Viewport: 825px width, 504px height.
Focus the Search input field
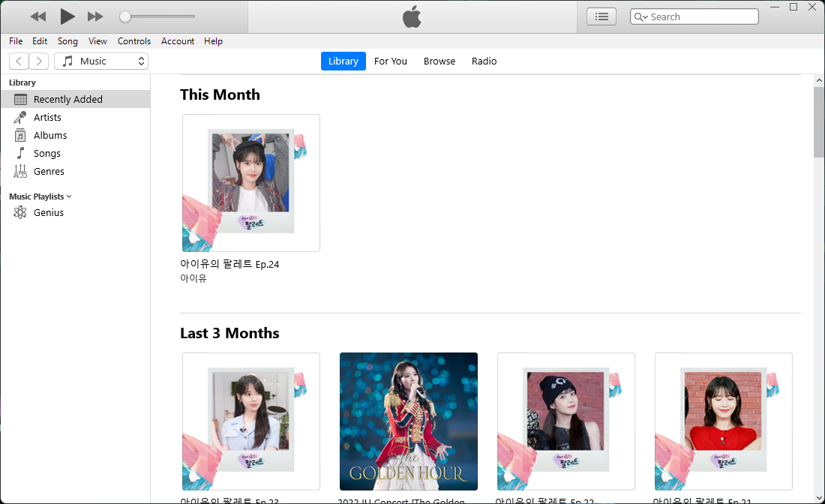point(694,16)
